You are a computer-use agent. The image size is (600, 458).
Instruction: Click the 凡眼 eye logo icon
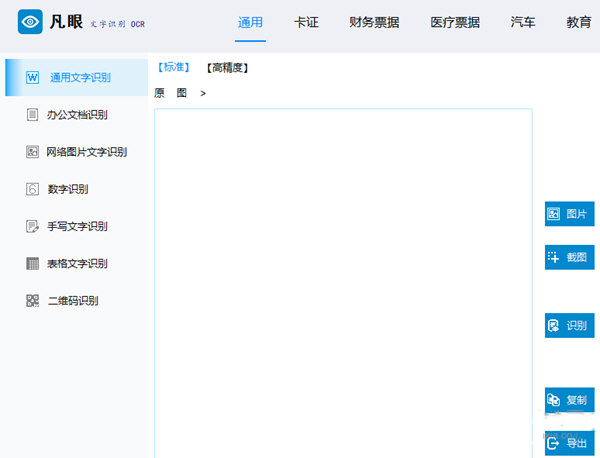[30, 21]
